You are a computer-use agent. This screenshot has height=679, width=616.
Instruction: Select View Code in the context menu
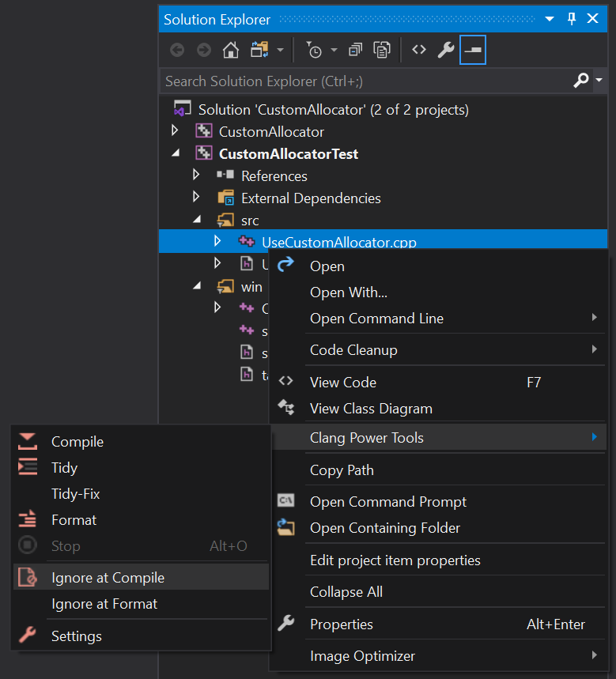437,383
